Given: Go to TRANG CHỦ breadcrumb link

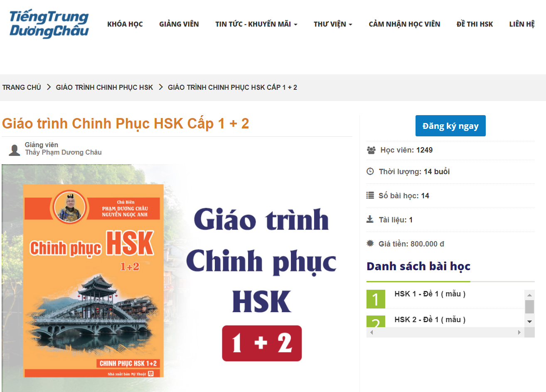Looking at the screenshot, I should [x=22, y=87].
